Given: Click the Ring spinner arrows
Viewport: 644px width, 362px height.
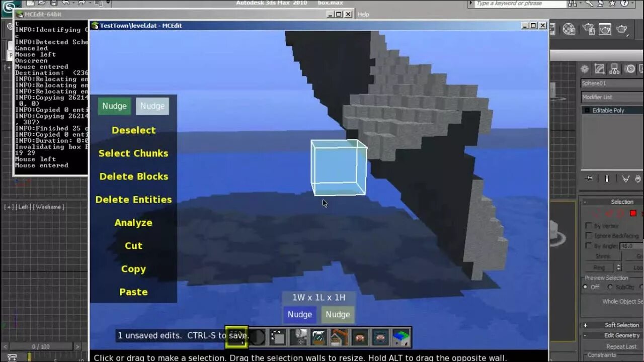Looking at the screenshot, I should pos(619,268).
